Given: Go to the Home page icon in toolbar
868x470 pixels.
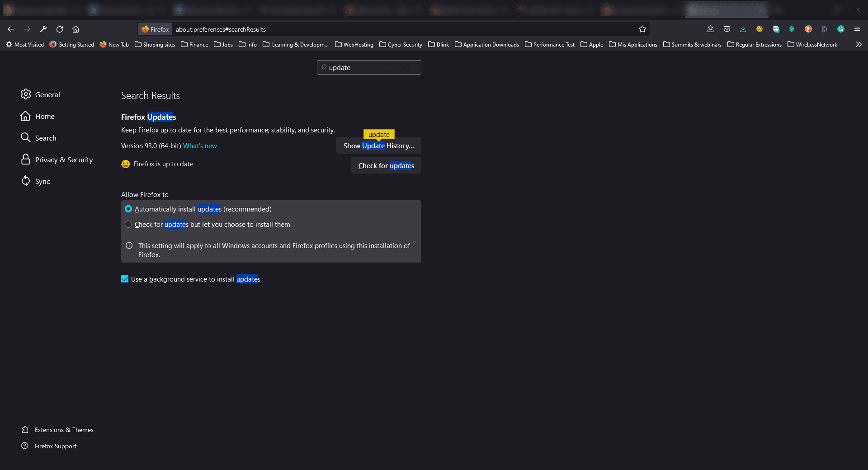Looking at the screenshot, I should 76,29.
